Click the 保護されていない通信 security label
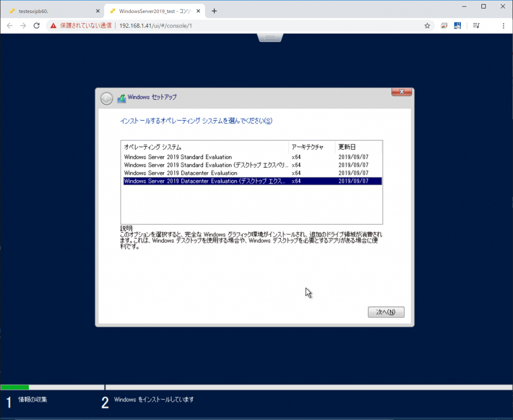Image resolution: width=513 pixels, height=420 pixels. point(86,26)
